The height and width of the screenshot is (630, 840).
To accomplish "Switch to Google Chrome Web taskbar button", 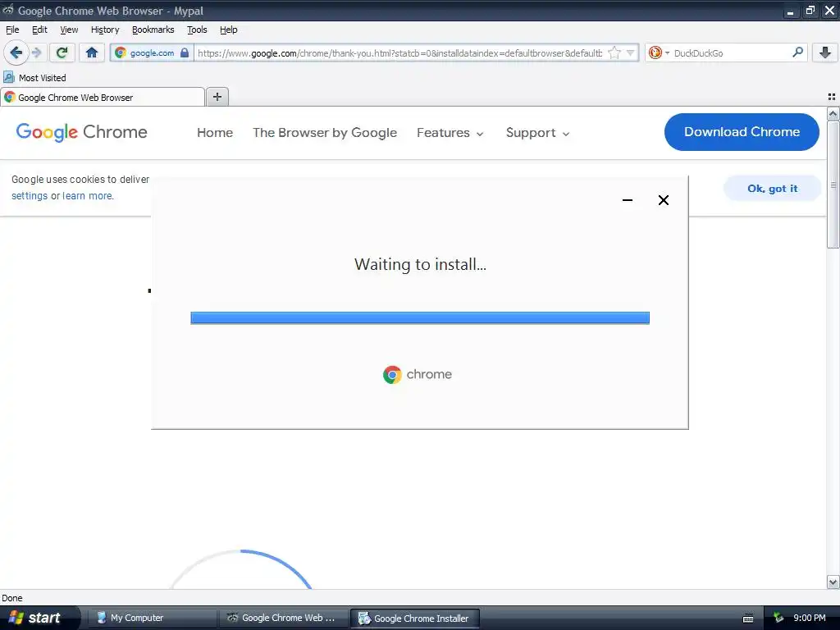I will coord(283,618).
